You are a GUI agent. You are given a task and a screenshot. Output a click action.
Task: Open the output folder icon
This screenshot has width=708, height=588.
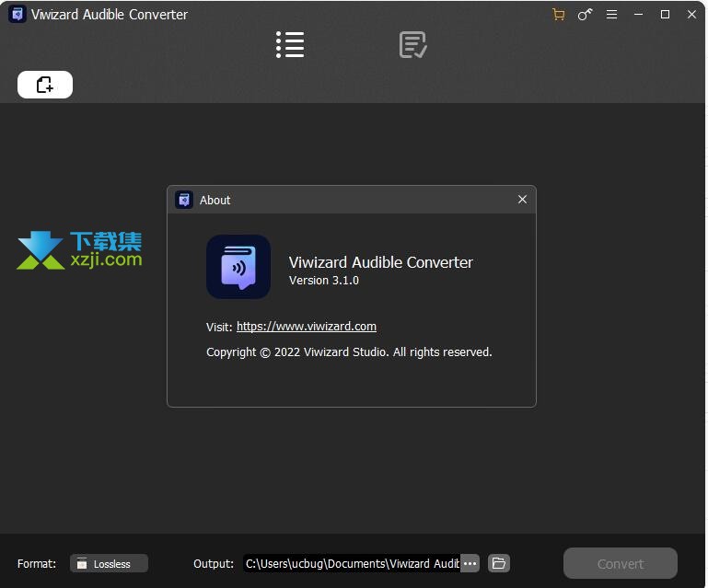pyautogui.click(x=499, y=563)
